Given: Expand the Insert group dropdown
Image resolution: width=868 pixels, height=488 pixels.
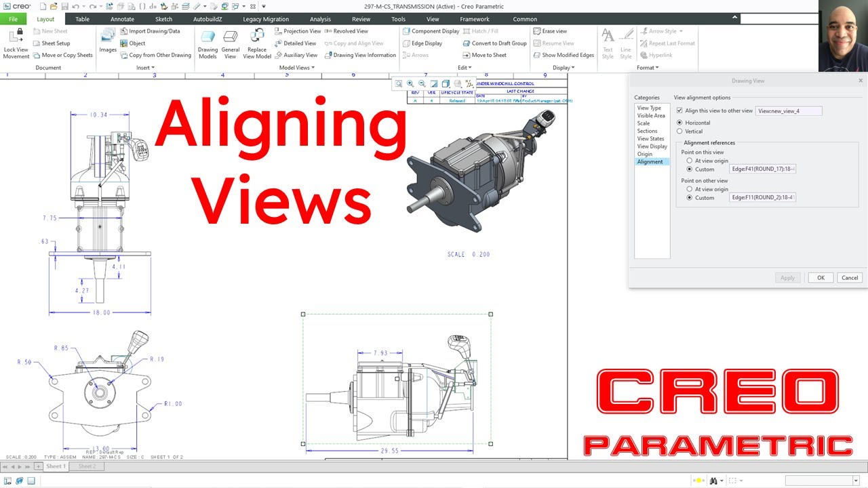Looking at the screenshot, I should pyautogui.click(x=146, y=68).
